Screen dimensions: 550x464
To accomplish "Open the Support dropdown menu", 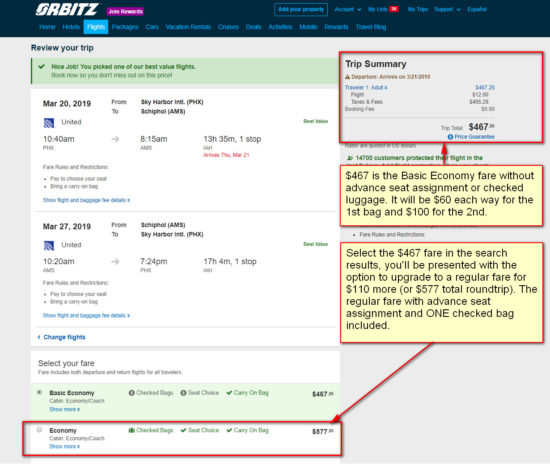I will tap(447, 9).
